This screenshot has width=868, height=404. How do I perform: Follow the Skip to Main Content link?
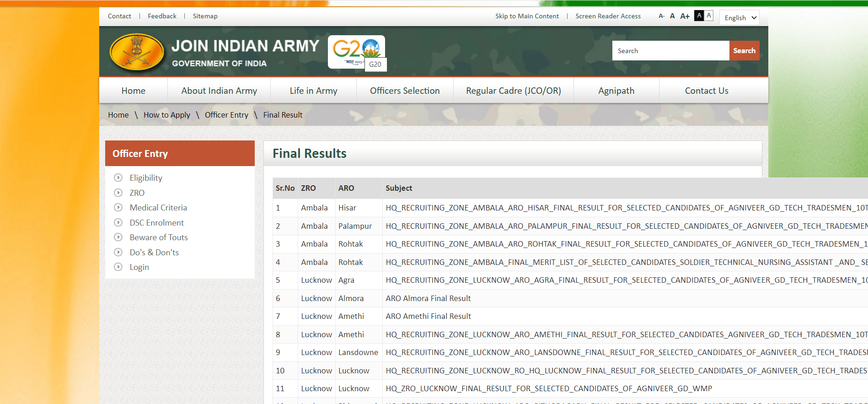click(x=527, y=16)
